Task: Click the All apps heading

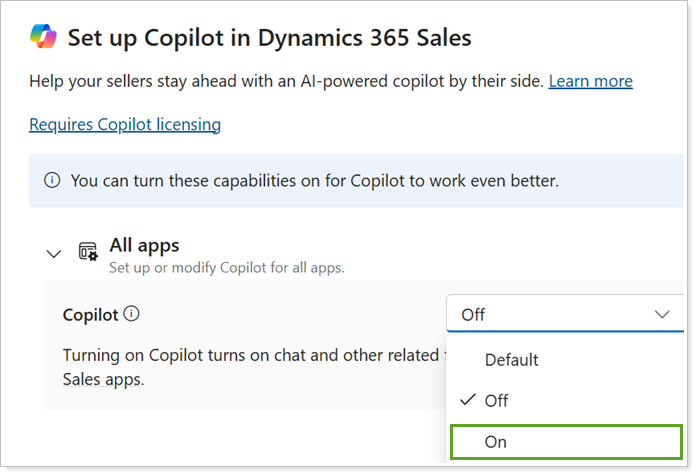Action: click(144, 244)
